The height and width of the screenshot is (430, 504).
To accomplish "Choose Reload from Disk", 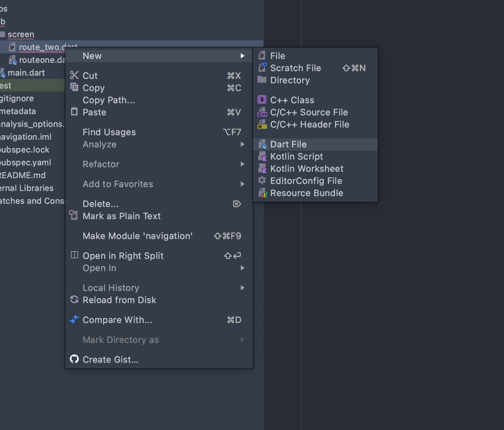I will pyautogui.click(x=119, y=300).
